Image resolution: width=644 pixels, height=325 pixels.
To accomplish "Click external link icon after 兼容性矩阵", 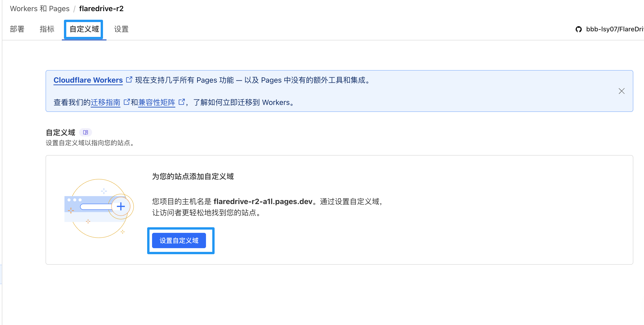I will pyautogui.click(x=182, y=102).
